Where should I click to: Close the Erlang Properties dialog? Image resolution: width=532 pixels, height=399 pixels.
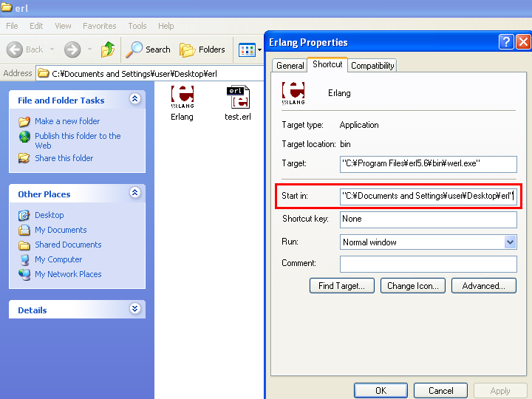point(524,42)
